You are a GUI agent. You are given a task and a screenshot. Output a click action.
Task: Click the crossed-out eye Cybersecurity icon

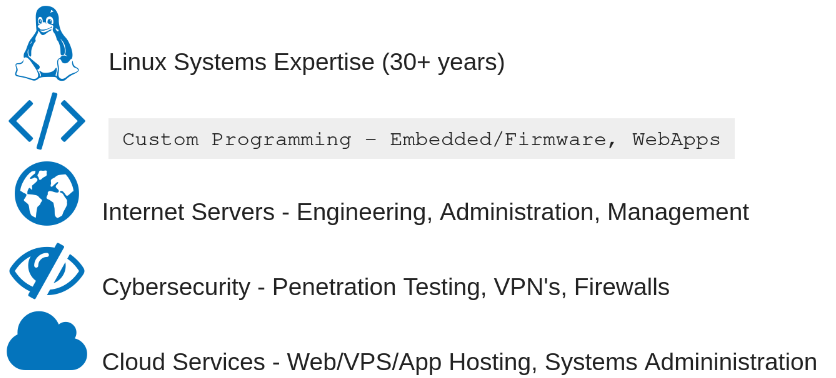[x=47, y=271]
